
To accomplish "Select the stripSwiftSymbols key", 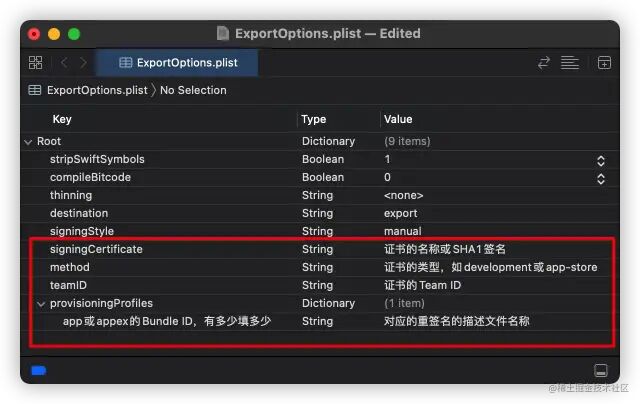I will tap(97, 159).
